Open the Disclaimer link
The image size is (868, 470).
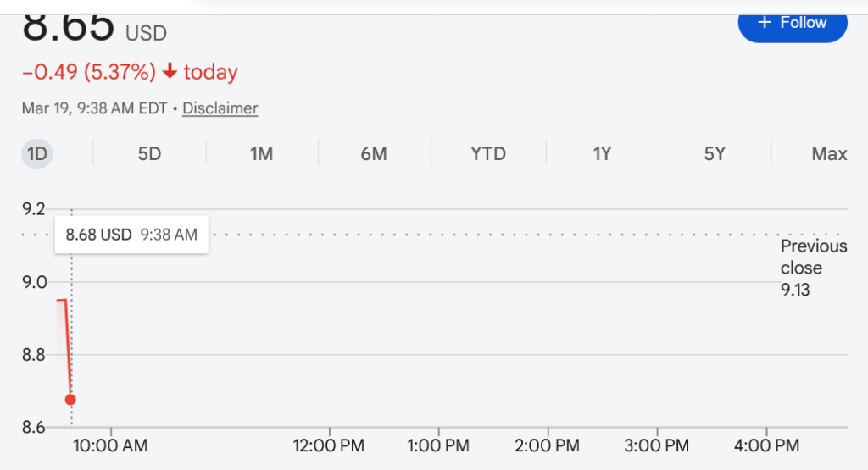[x=220, y=108]
